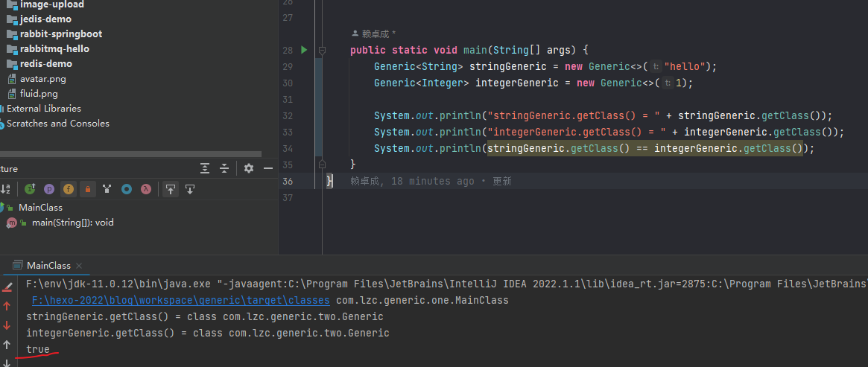Toggle show non-public members lock icon
The height and width of the screenshot is (367, 868).
(x=87, y=189)
